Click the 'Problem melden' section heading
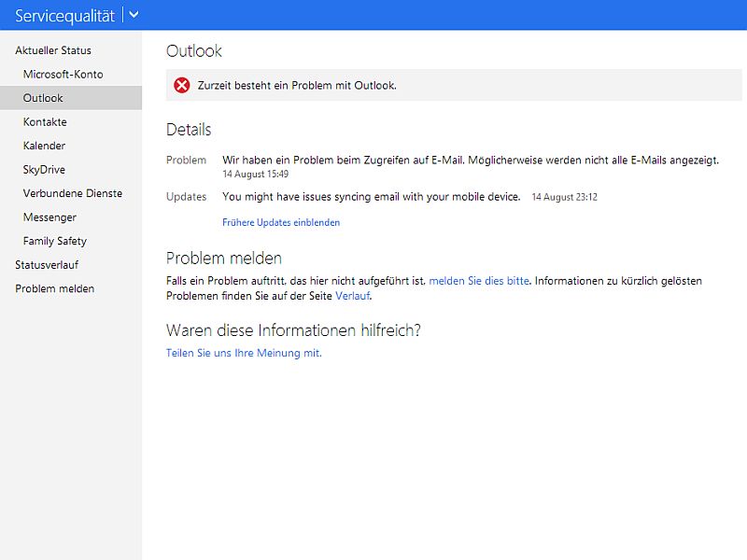The width and height of the screenshot is (747, 560). click(x=224, y=259)
